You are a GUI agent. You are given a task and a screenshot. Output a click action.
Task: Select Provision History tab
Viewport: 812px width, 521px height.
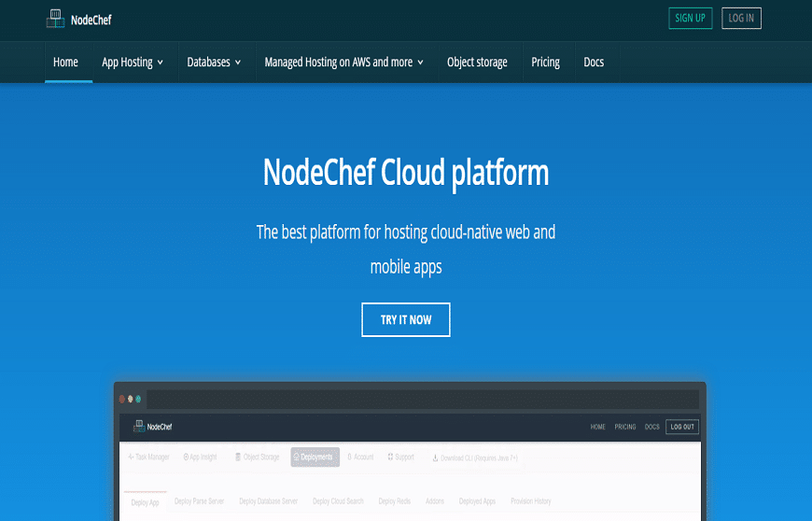click(x=531, y=501)
